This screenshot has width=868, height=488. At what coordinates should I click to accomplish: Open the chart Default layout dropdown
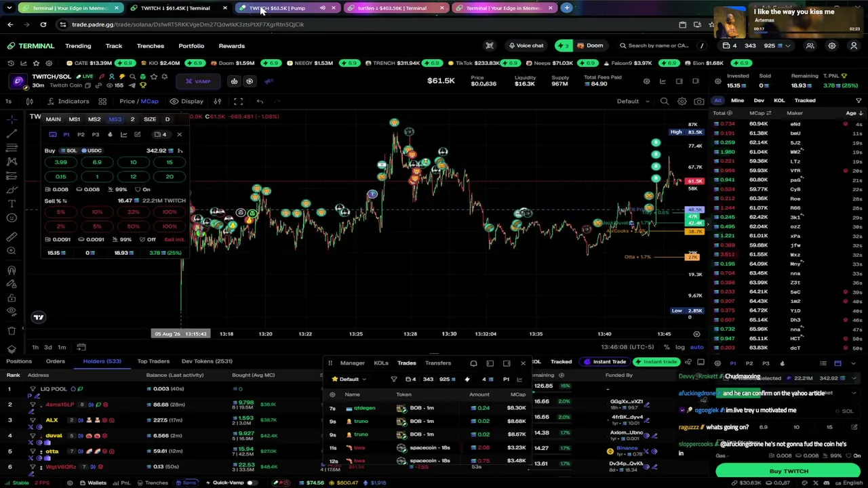pyautogui.click(x=633, y=101)
